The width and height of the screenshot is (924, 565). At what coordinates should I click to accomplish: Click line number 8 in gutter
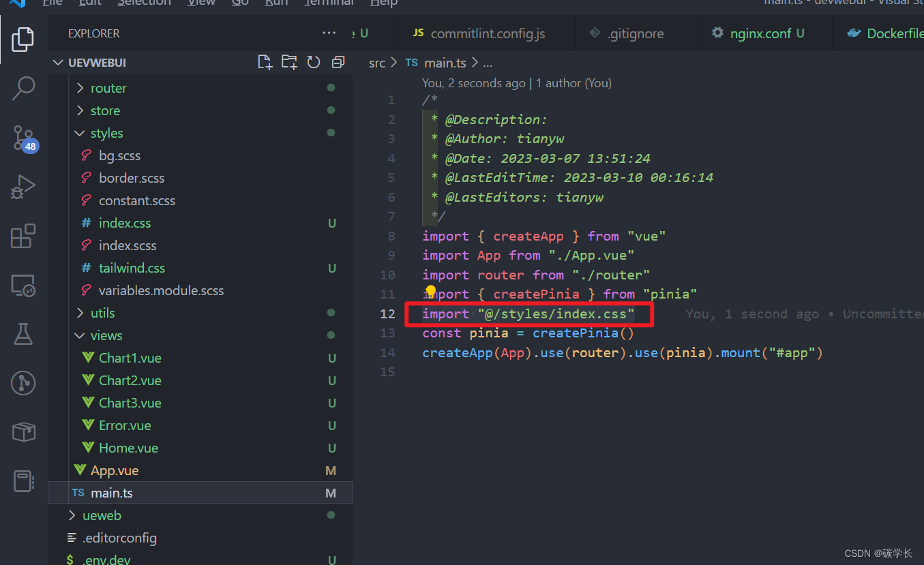391,236
